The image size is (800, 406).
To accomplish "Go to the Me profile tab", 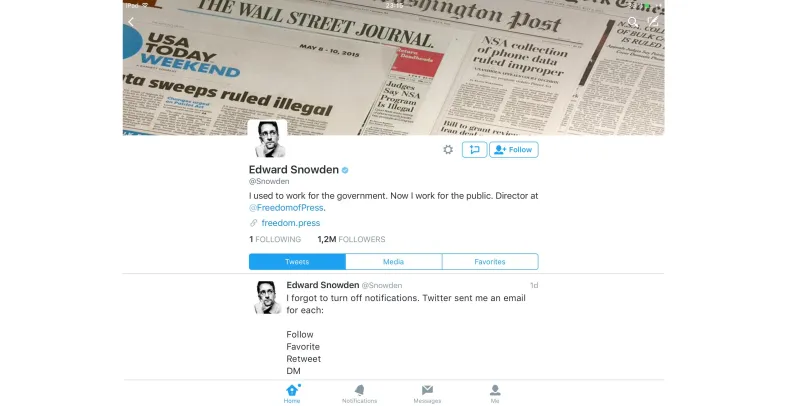I will click(x=495, y=394).
